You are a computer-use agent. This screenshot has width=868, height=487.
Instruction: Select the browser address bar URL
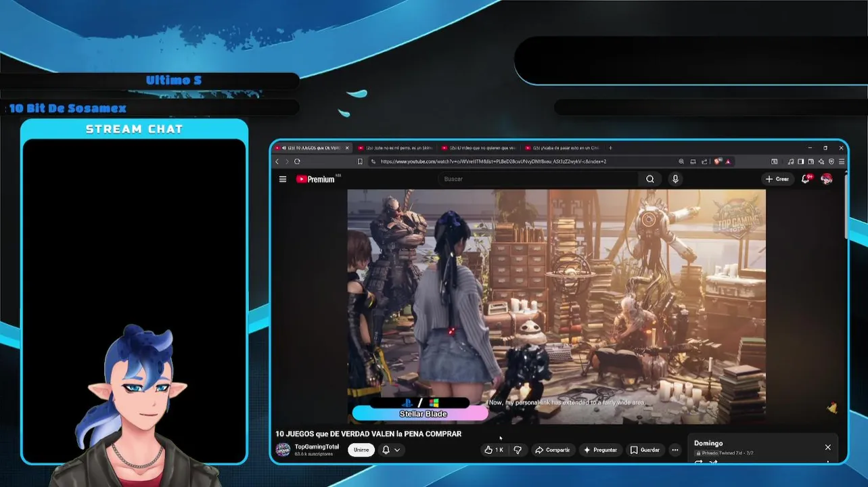coord(493,162)
